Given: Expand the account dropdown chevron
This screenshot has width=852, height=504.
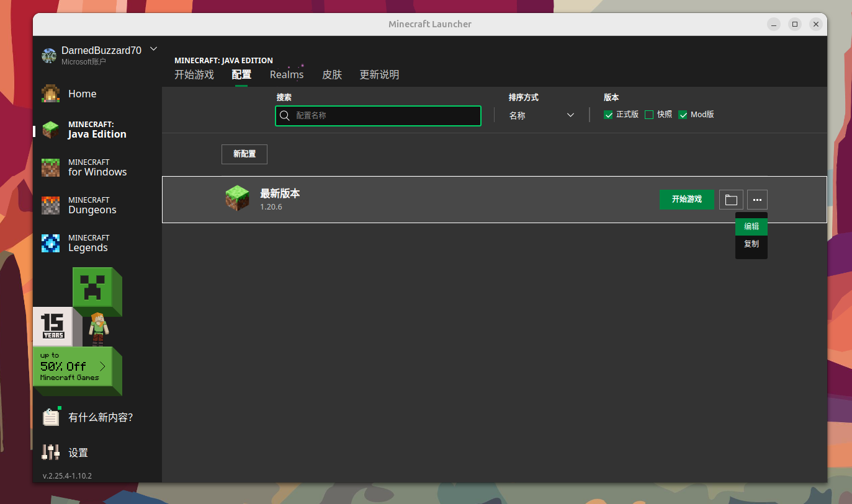Looking at the screenshot, I should tap(154, 49).
